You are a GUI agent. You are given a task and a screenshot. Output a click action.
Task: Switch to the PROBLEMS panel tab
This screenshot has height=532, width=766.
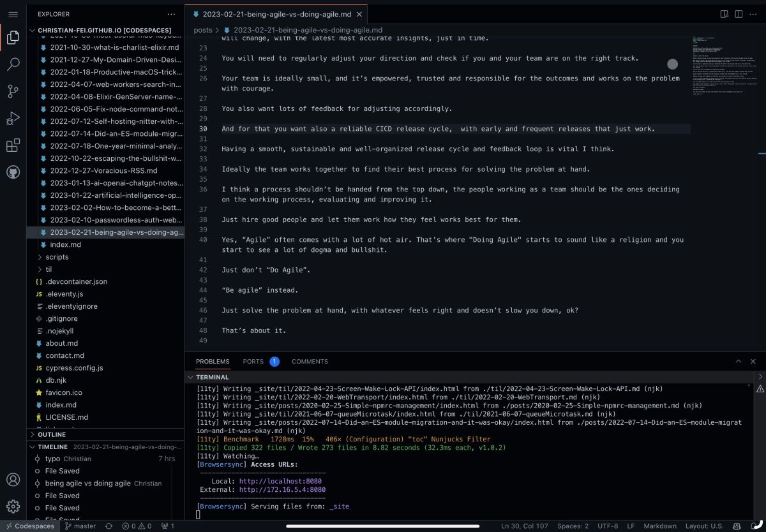pos(213,362)
